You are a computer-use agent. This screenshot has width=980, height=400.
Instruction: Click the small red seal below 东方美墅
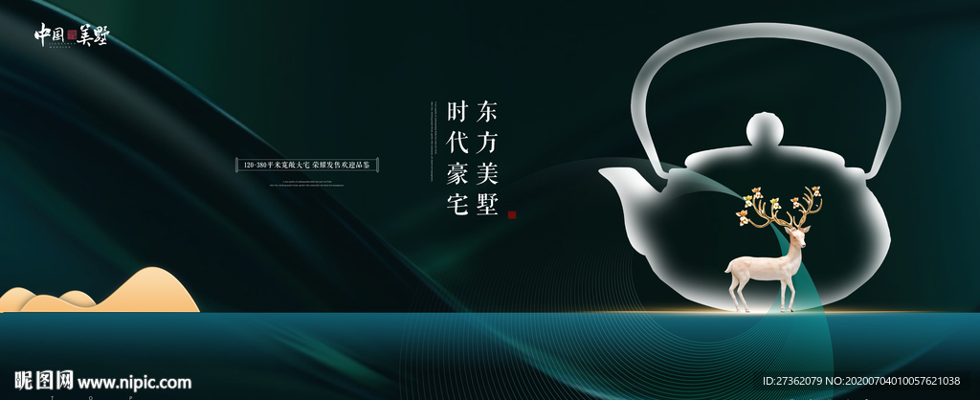512,215
